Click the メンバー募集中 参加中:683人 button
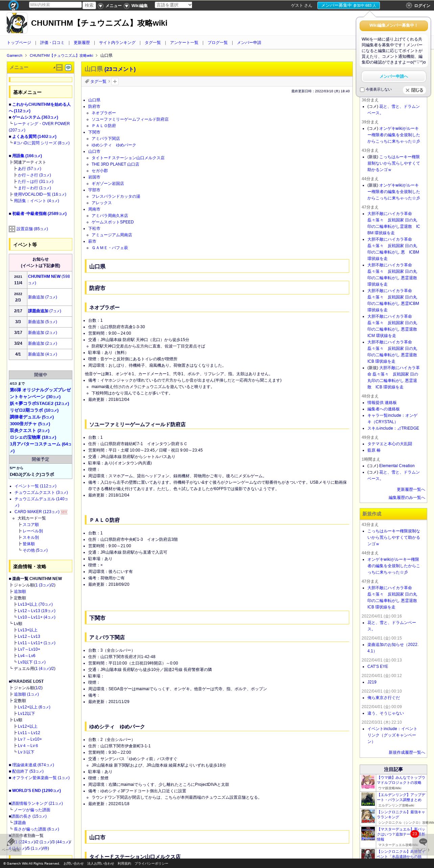Viewport: 434px width, 868px height. click(348, 5)
